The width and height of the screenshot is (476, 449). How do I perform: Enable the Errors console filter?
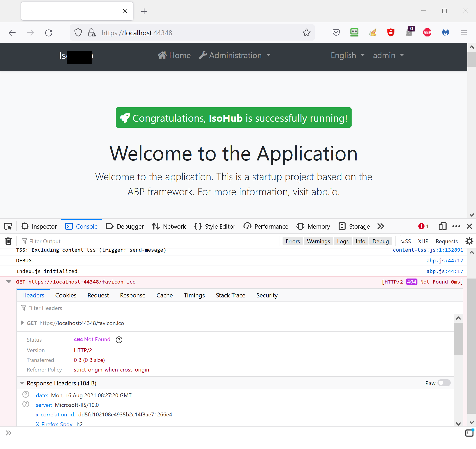(293, 241)
